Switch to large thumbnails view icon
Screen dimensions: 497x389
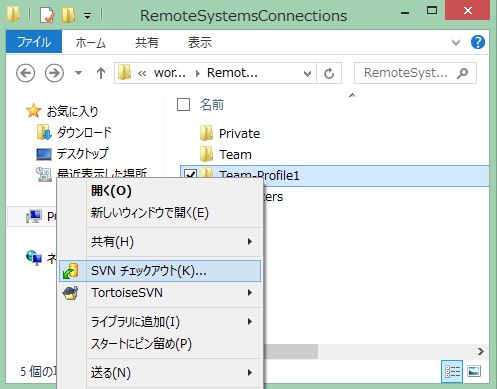point(474,371)
